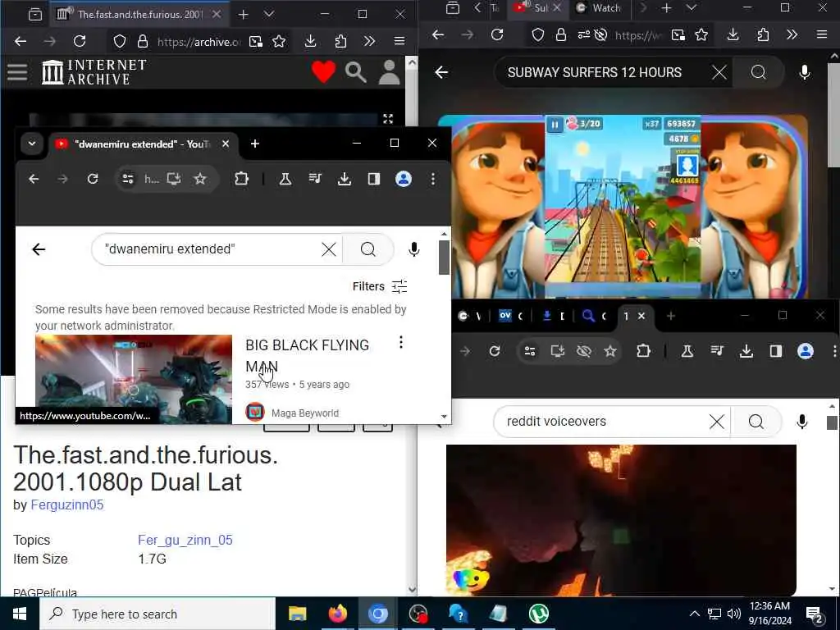This screenshot has height=630, width=840.
Task: Select the Sul YouTube tab in right Firefox window
Action: (536, 8)
